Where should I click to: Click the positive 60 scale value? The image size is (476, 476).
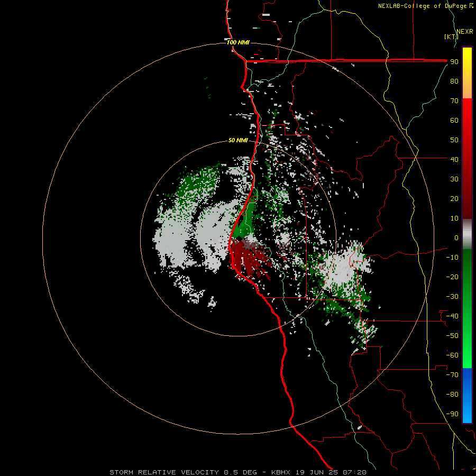click(454, 121)
